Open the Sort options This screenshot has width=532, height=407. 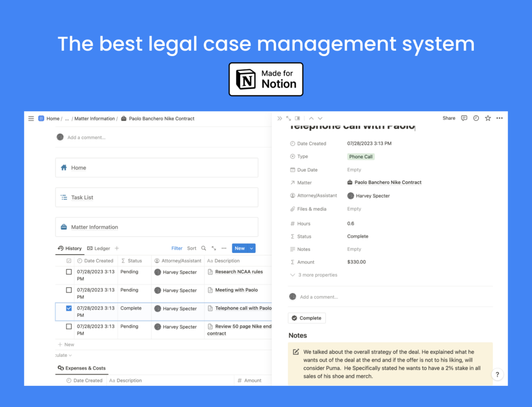point(192,248)
